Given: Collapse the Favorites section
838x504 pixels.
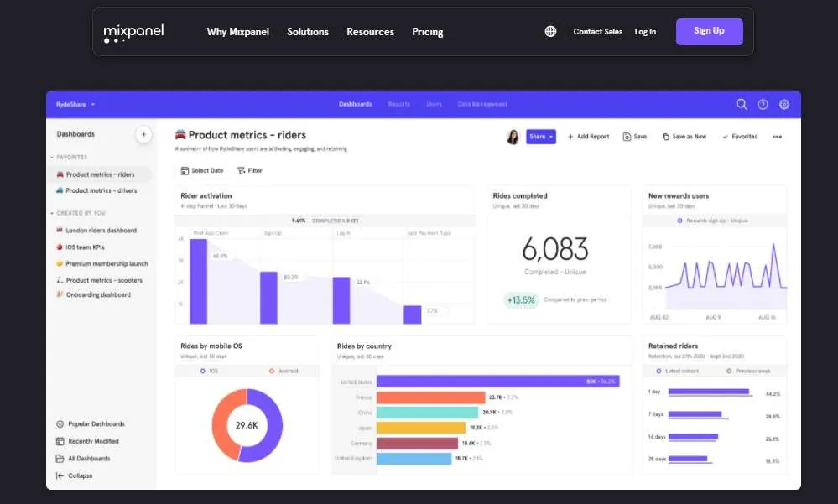Looking at the screenshot, I should point(70,157).
